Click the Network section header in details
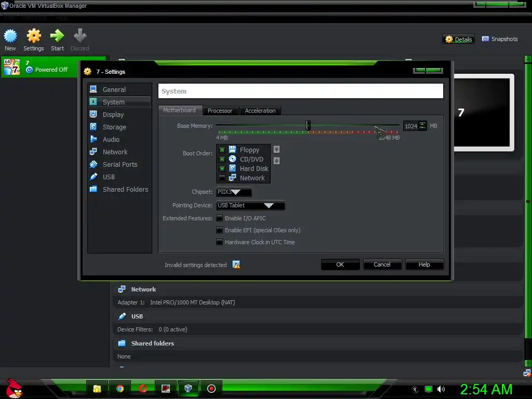532x399 pixels. tap(143, 289)
